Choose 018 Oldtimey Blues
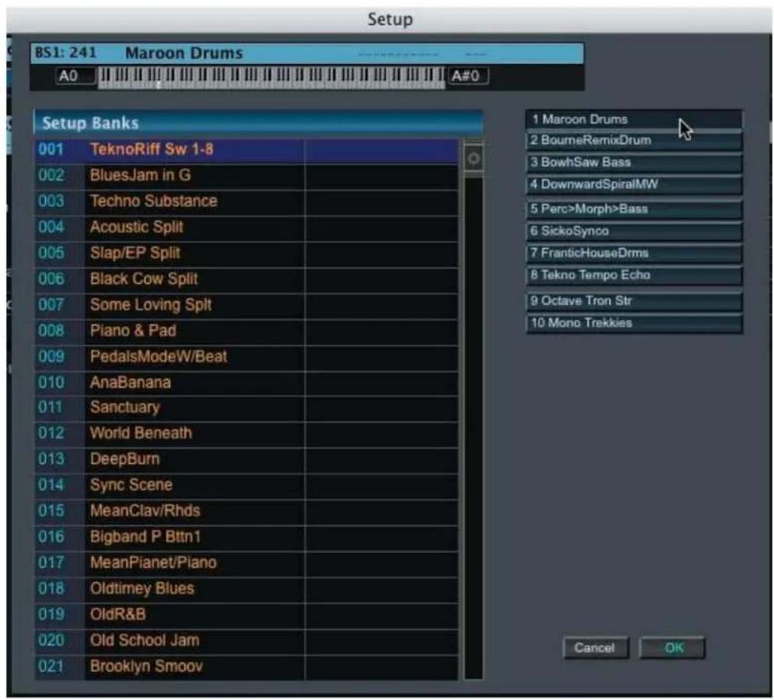The image size is (774, 700). (246, 589)
